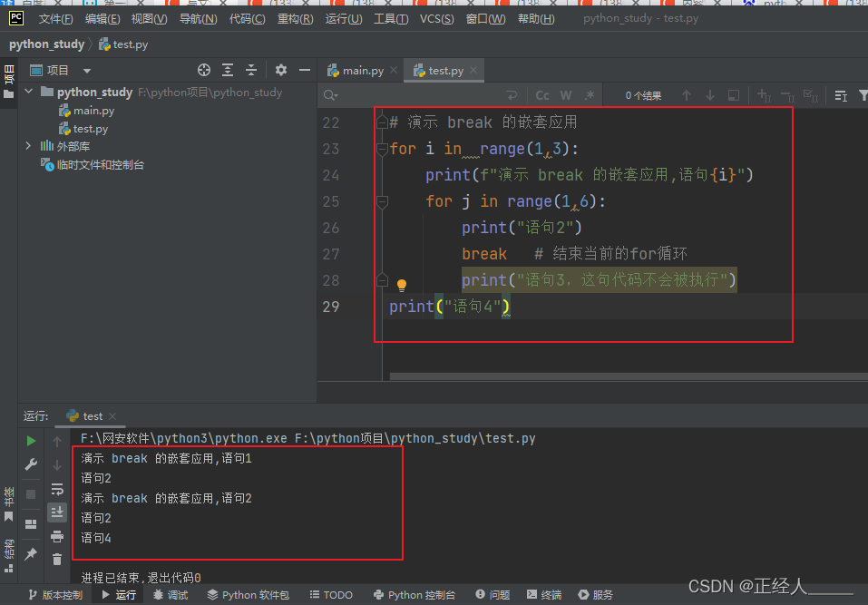Click the search filter funnel icon
Viewport: 868px width, 605px height.
(x=863, y=96)
